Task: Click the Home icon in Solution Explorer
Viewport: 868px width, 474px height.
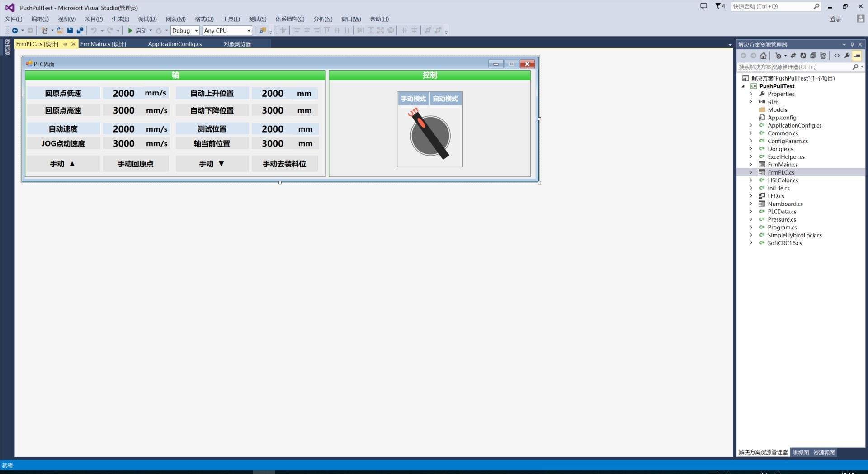Action: (764, 56)
